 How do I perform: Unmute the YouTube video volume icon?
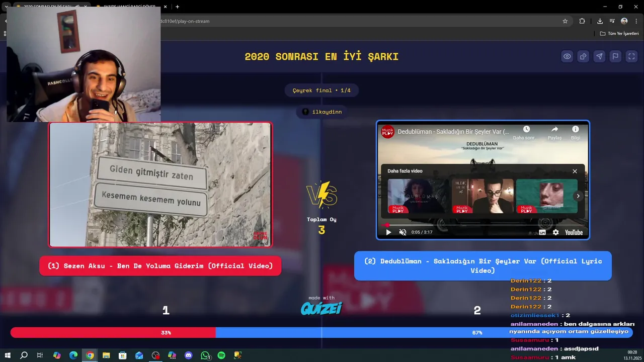[403, 232]
